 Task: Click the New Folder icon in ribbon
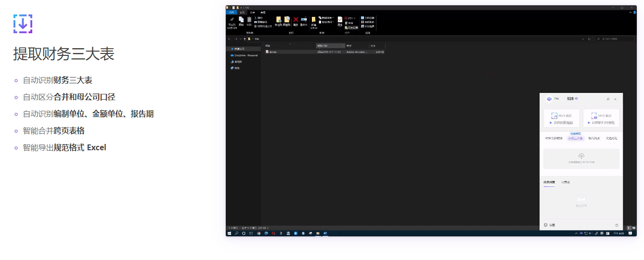click(x=313, y=20)
